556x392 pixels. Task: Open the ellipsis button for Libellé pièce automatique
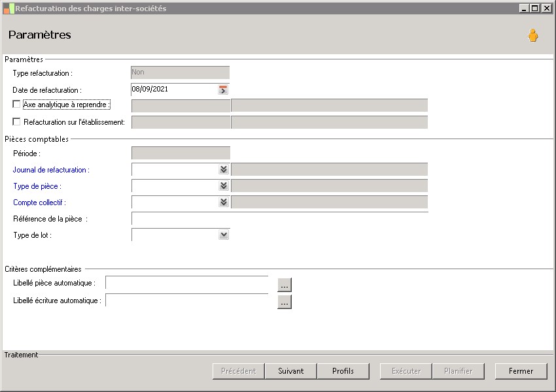point(285,285)
